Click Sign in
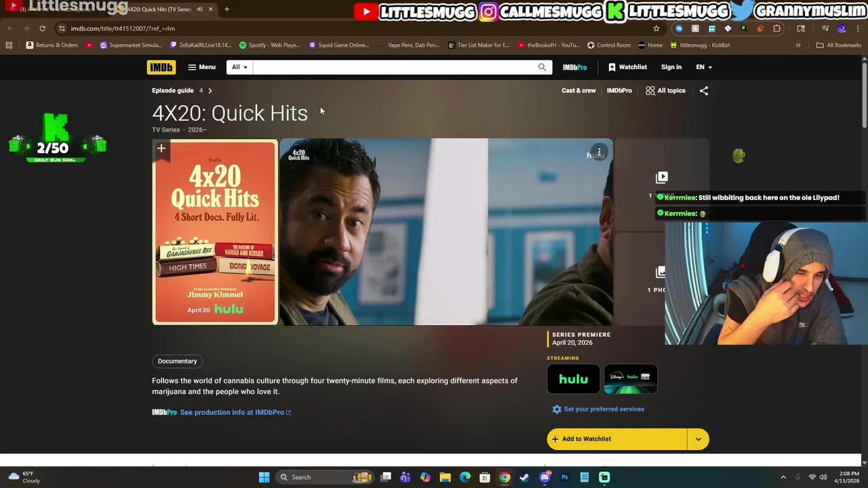The image size is (868, 488). [671, 67]
